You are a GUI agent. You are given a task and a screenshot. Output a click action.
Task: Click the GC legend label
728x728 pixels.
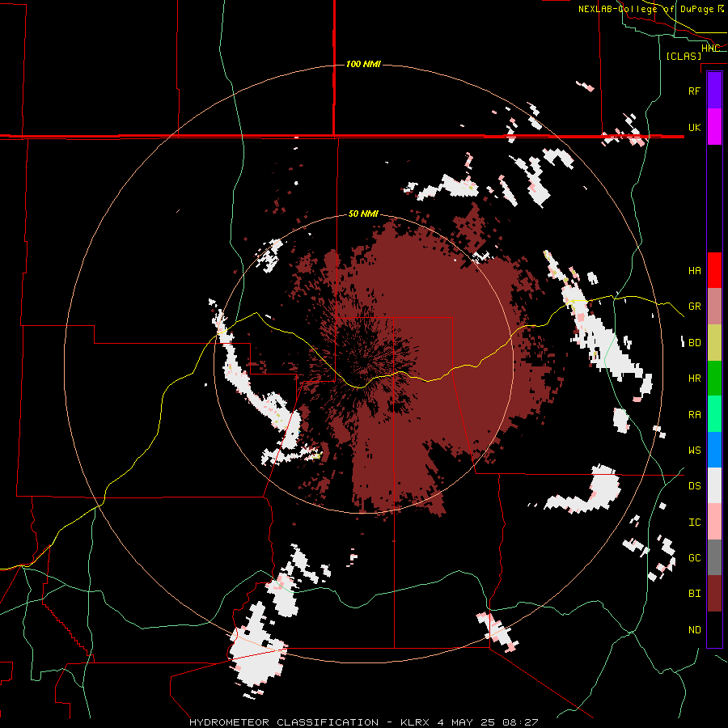(694, 558)
